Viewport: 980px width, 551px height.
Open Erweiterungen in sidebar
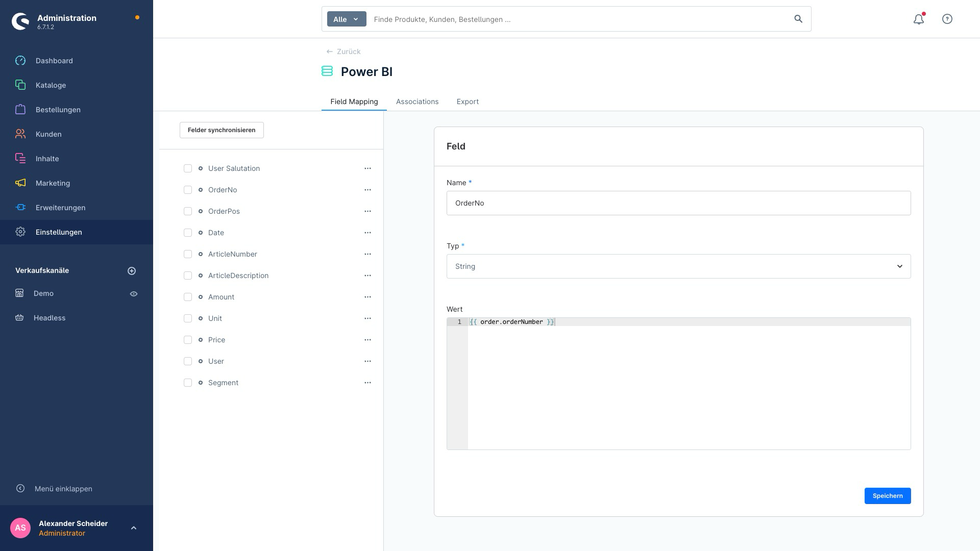60,208
